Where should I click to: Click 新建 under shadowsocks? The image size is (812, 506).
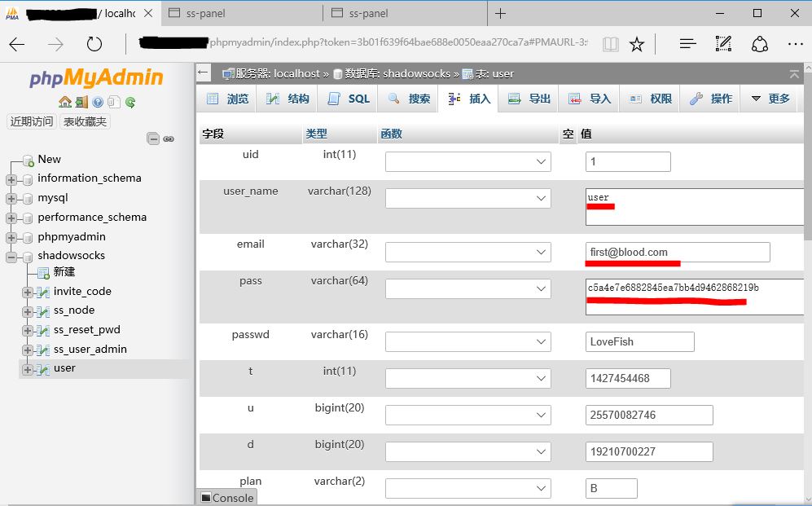[64, 272]
